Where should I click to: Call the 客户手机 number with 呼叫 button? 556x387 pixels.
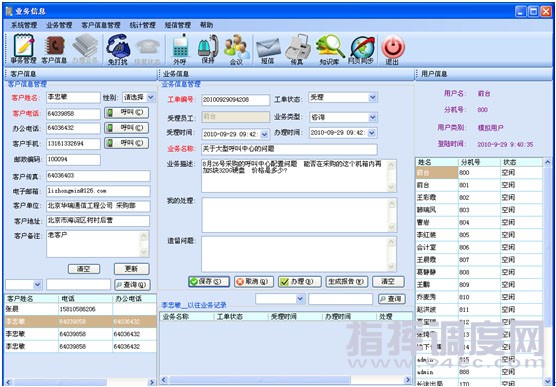click(x=126, y=143)
